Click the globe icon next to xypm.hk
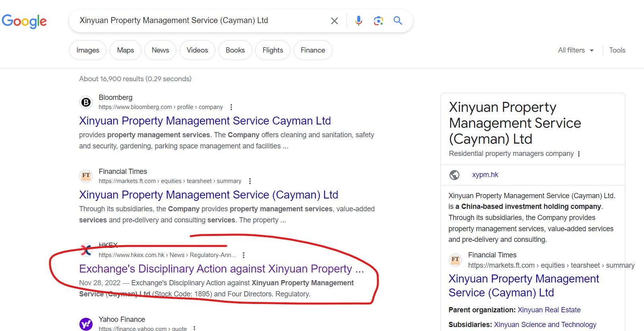The height and width of the screenshot is (331, 644). 454,175
